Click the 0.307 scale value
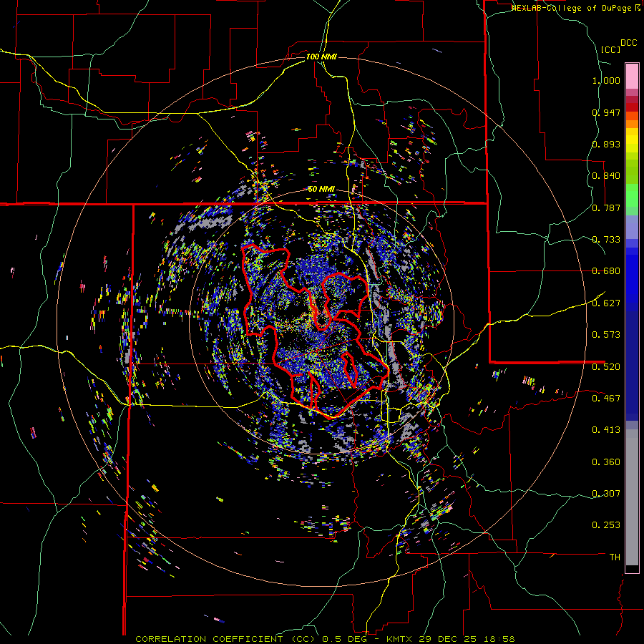644x644 pixels. [606, 494]
